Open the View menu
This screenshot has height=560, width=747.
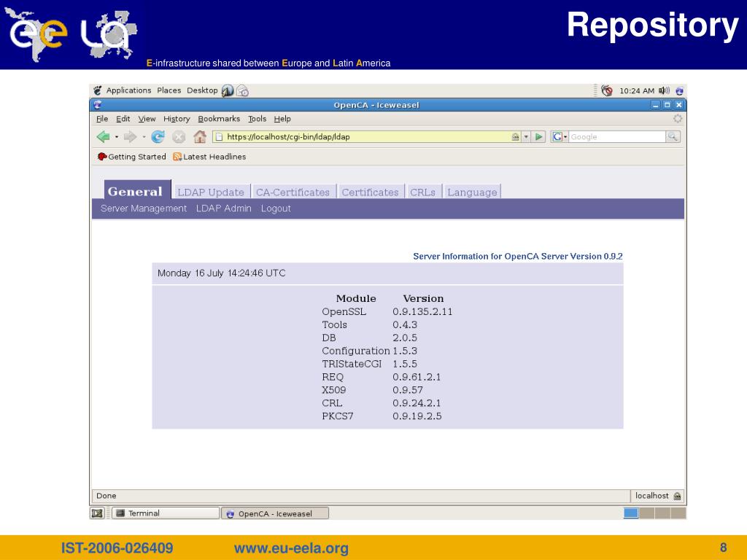pos(147,119)
